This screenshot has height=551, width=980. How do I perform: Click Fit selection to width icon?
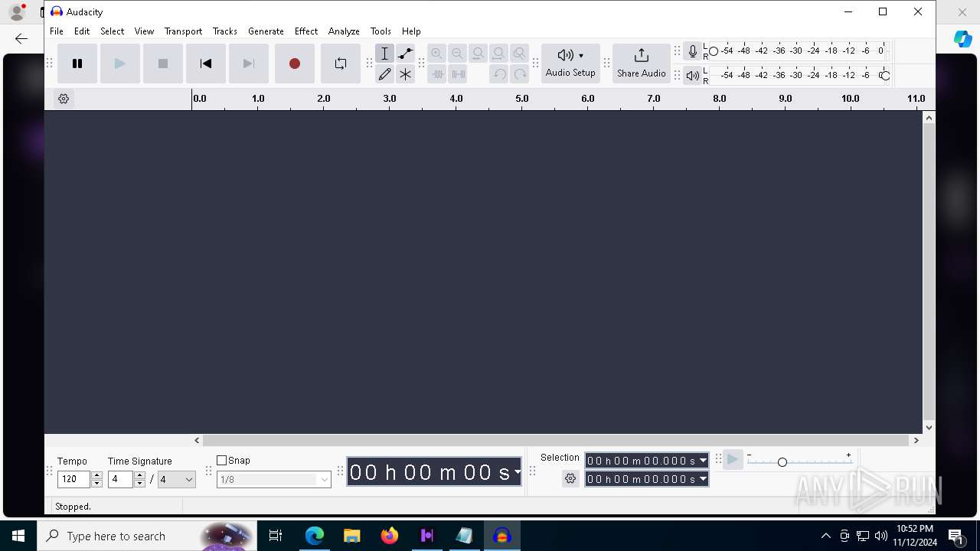(478, 54)
